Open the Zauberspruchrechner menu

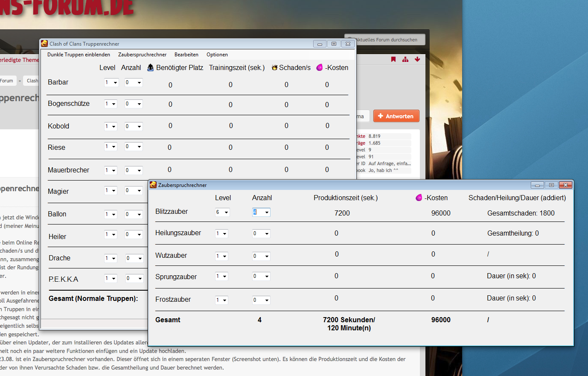click(x=142, y=55)
